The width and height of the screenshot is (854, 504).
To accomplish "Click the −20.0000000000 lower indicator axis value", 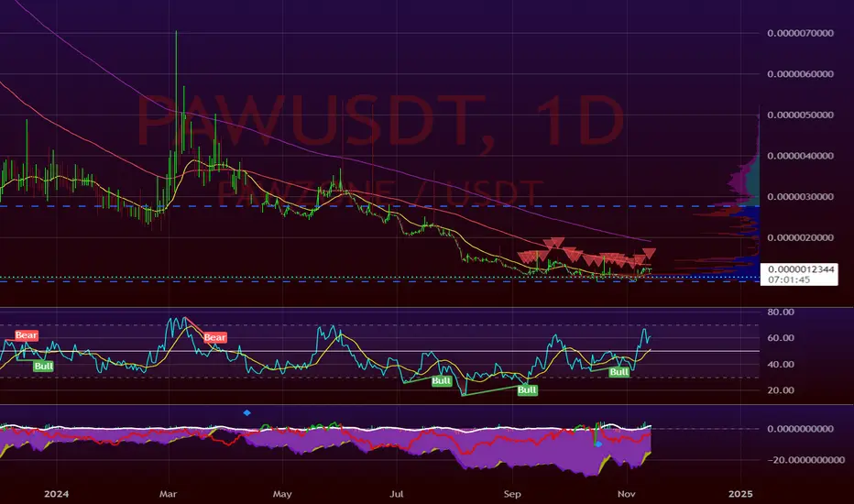I will (x=806, y=460).
